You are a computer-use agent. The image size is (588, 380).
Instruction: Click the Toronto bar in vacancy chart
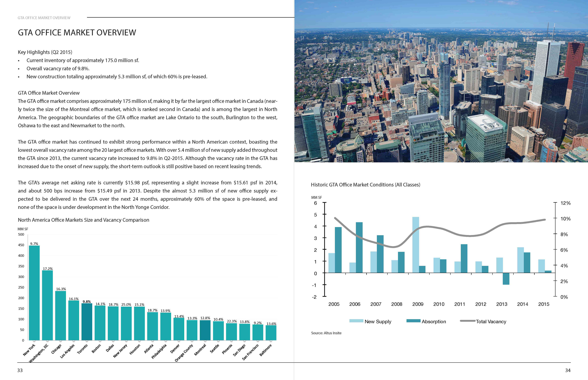pos(87,322)
